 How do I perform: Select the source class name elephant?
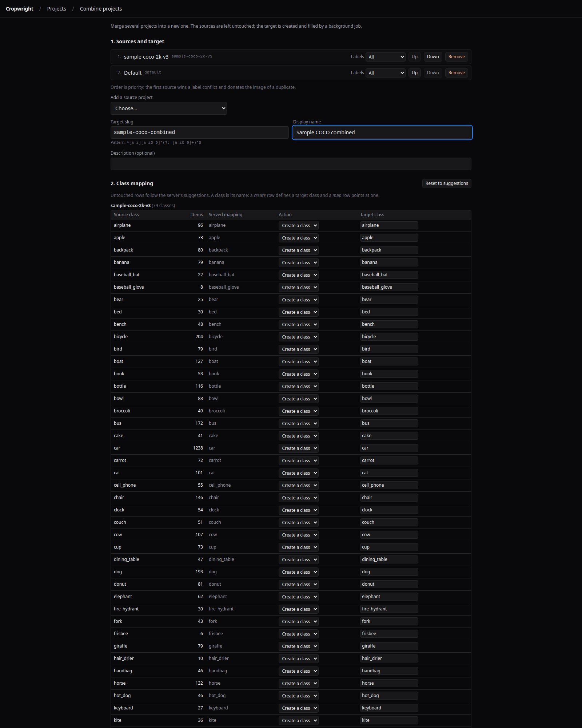pyautogui.click(x=123, y=597)
